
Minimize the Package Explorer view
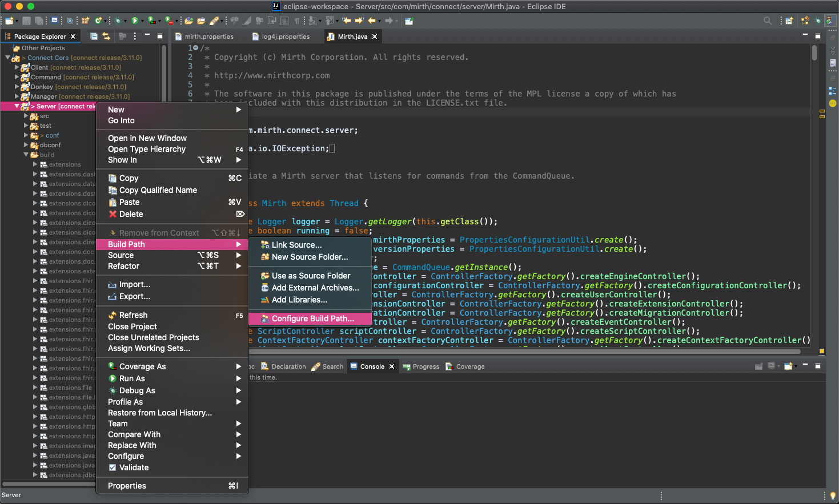tap(147, 35)
